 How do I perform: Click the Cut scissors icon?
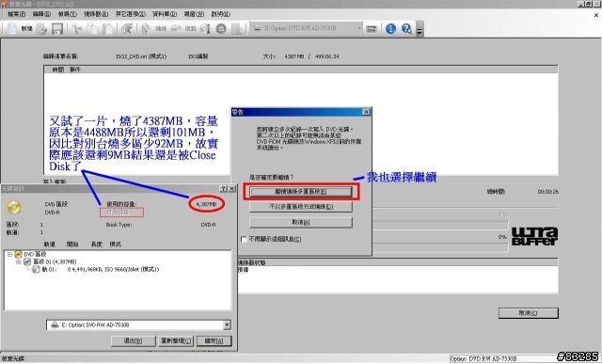click(77, 29)
